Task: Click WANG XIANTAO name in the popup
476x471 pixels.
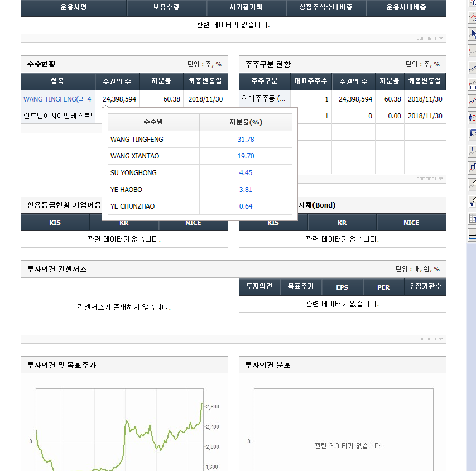Action: click(x=134, y=156)
